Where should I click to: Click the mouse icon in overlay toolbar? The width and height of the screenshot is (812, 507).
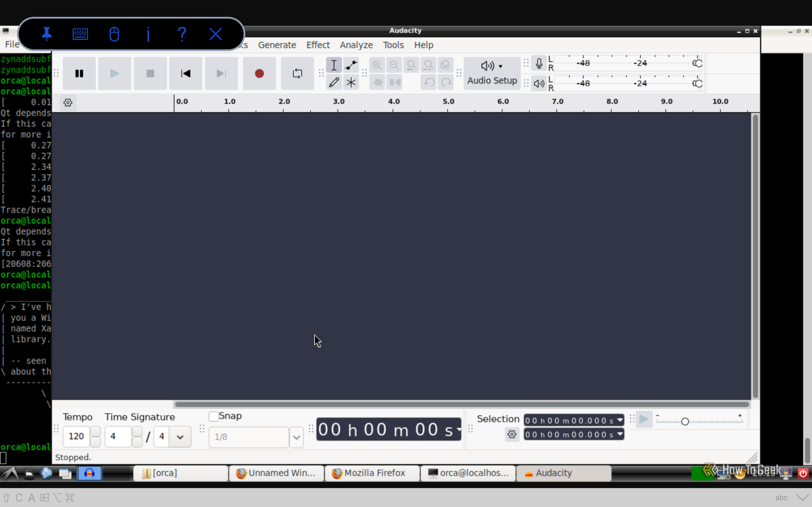[114, 34]
